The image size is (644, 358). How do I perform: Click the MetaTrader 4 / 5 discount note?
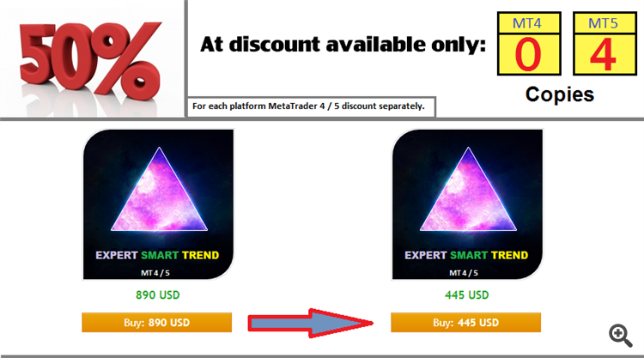[x=308, y=106]
